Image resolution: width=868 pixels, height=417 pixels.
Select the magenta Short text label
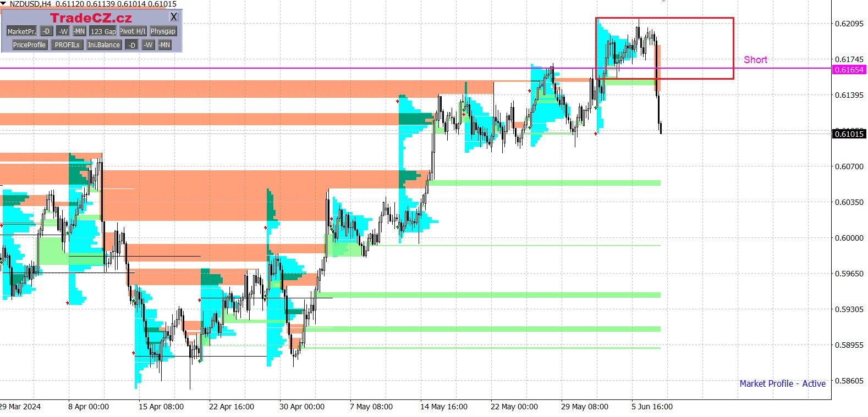(x=755, y=60)
